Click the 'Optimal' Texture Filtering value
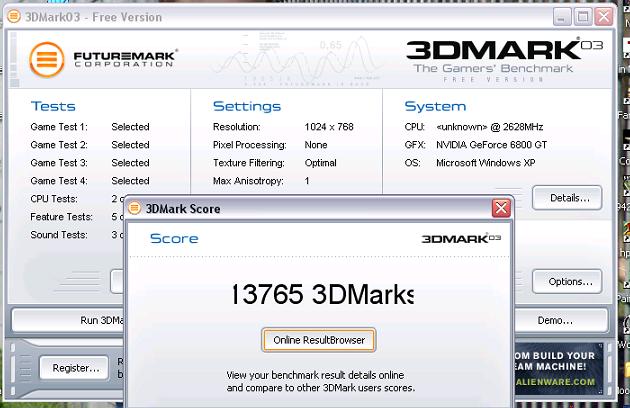This screenshot has height=408, width=630. point(320,163)
